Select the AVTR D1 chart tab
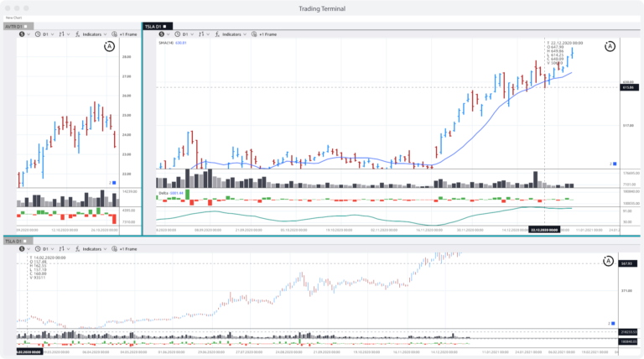The width and height of the screenshot is (644, 359). pyautogui.click(x=13, y=27)
